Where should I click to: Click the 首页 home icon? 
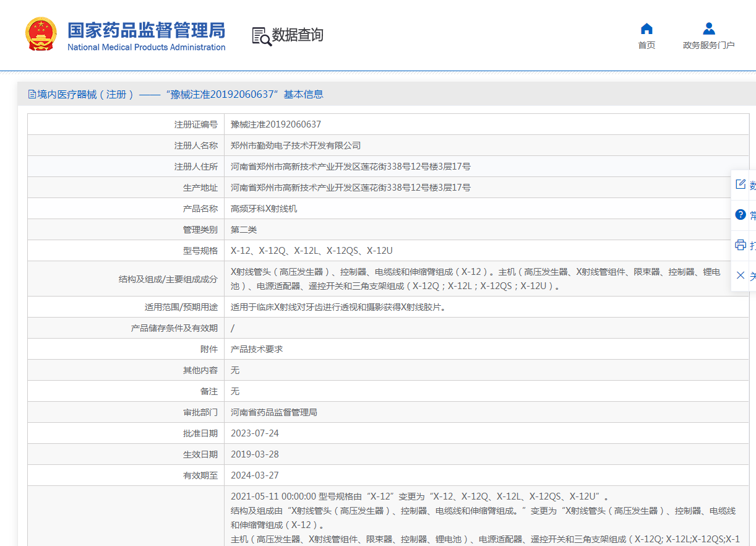coord(646,28)
